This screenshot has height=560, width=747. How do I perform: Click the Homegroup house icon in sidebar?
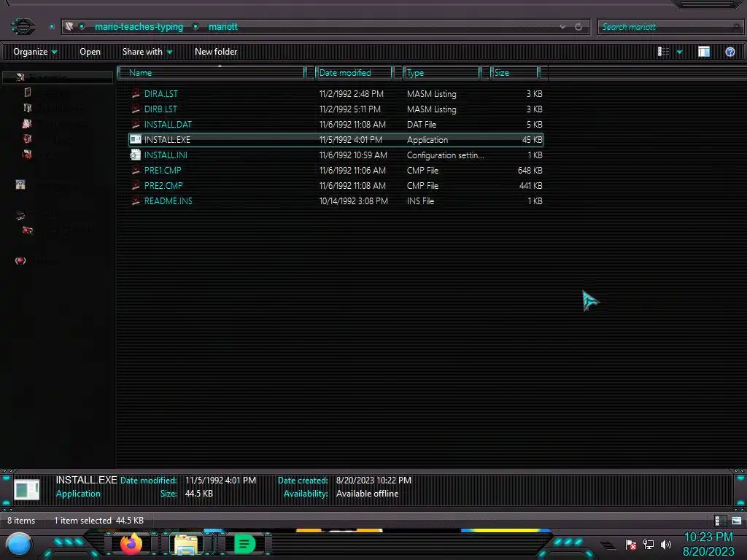(20, 184)
